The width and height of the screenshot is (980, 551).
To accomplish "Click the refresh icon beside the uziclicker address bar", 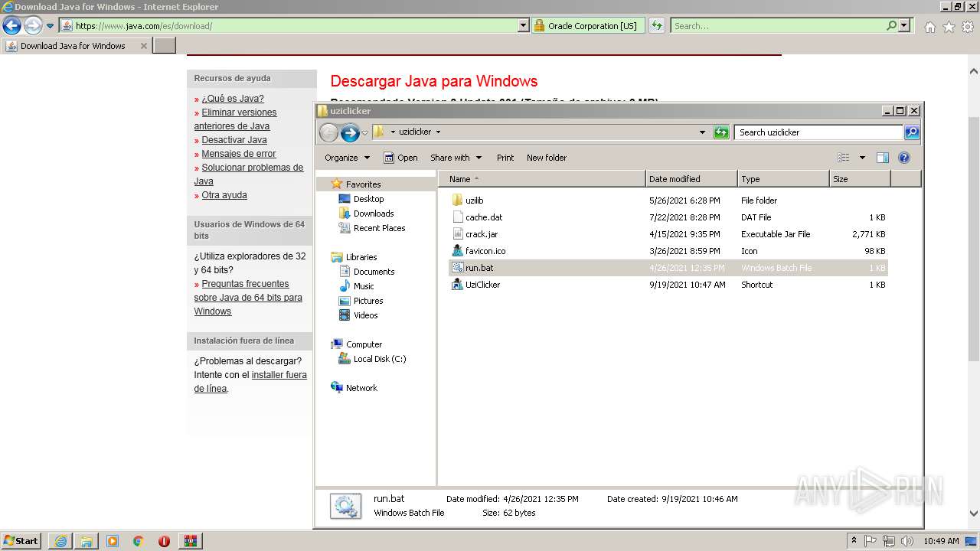I will 721,132.
